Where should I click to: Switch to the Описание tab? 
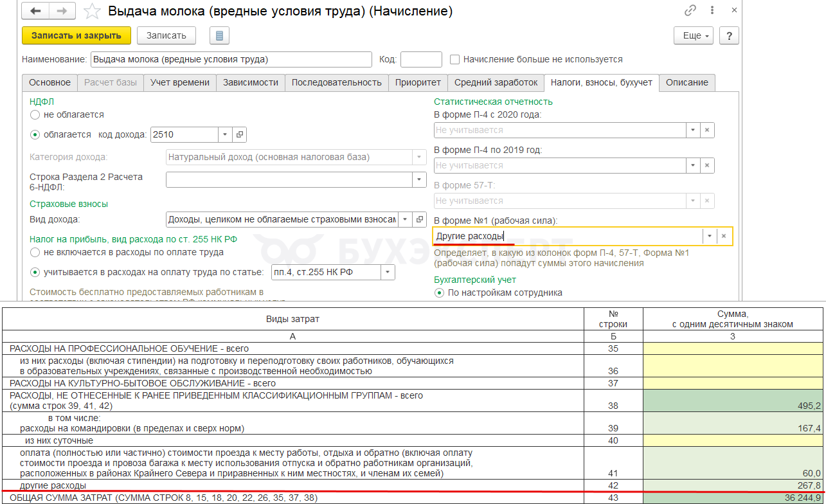coord(687,83)
